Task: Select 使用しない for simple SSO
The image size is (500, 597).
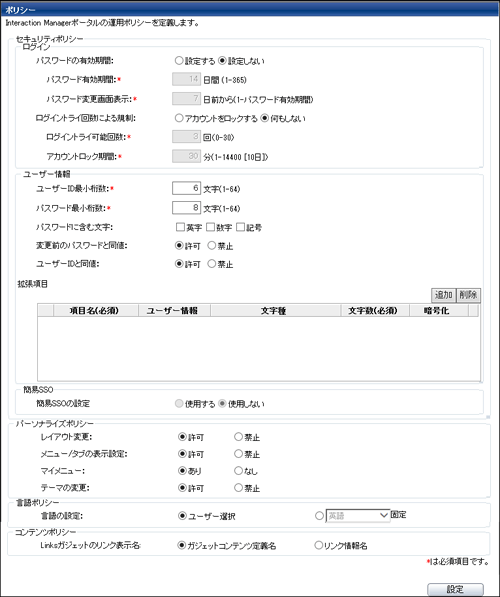Action: click(x=222, y=404)
